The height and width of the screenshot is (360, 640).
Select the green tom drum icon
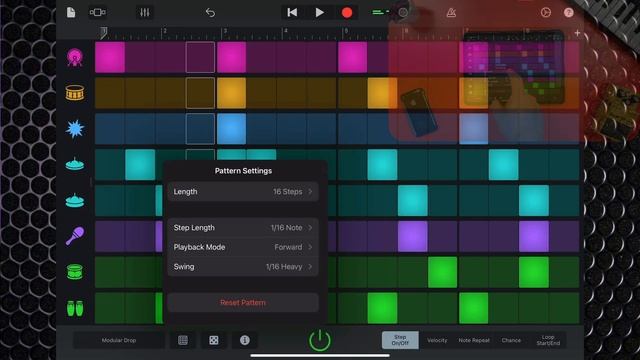pyautogui.click(x=75, y=271)
